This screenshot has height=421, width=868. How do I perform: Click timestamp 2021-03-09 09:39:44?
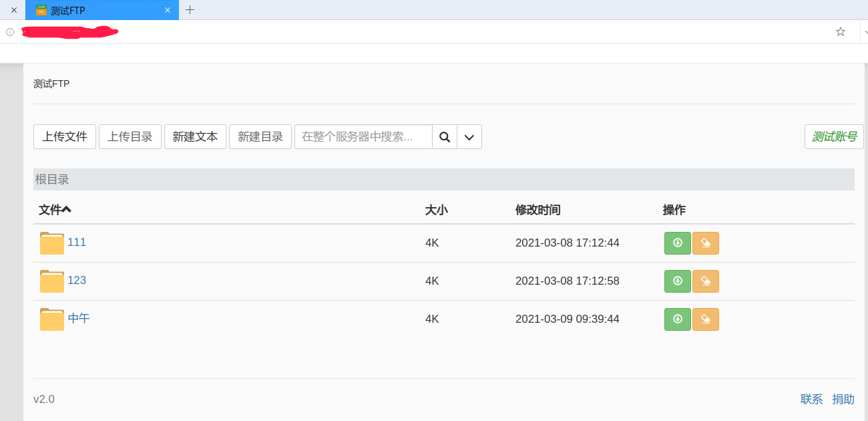[568, 319]
